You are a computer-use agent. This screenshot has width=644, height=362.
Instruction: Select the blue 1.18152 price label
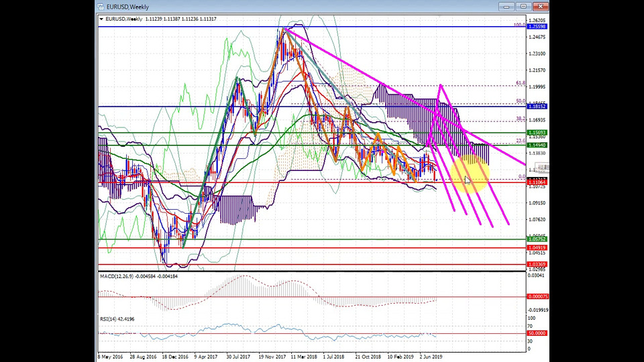537,107
